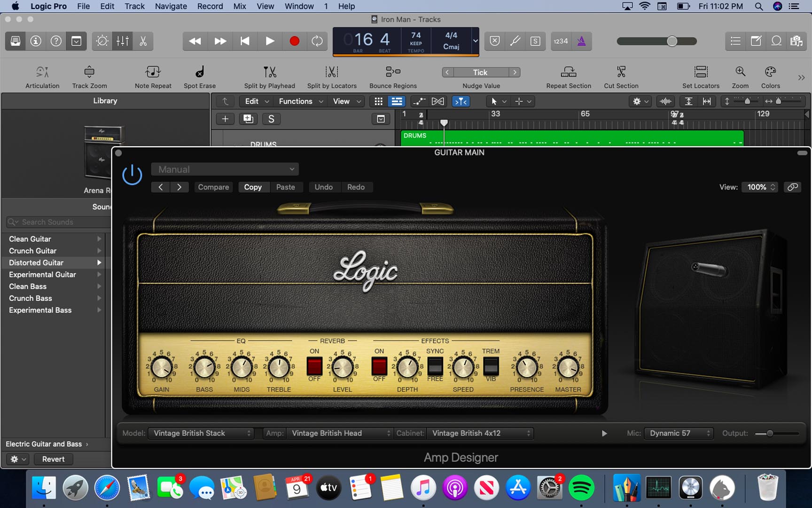Click Bounce Regions toolbar icon
This screenshot has width=812, height=508.
click(x=393, y=71)
